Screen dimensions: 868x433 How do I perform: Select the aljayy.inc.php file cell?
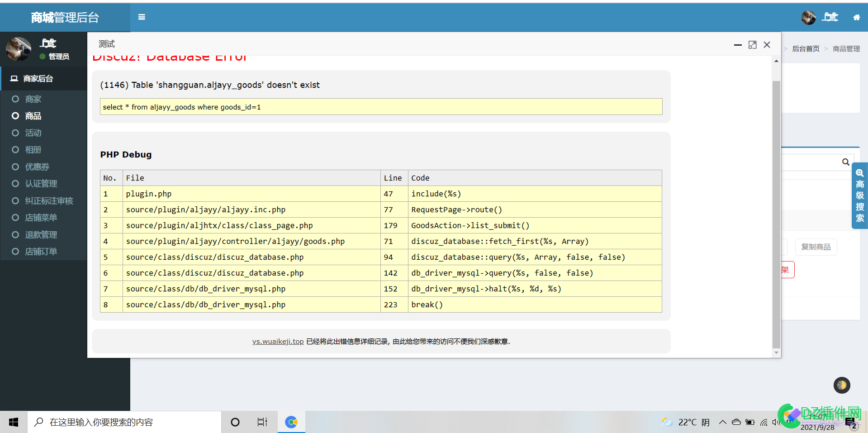(x=251, y=209)
